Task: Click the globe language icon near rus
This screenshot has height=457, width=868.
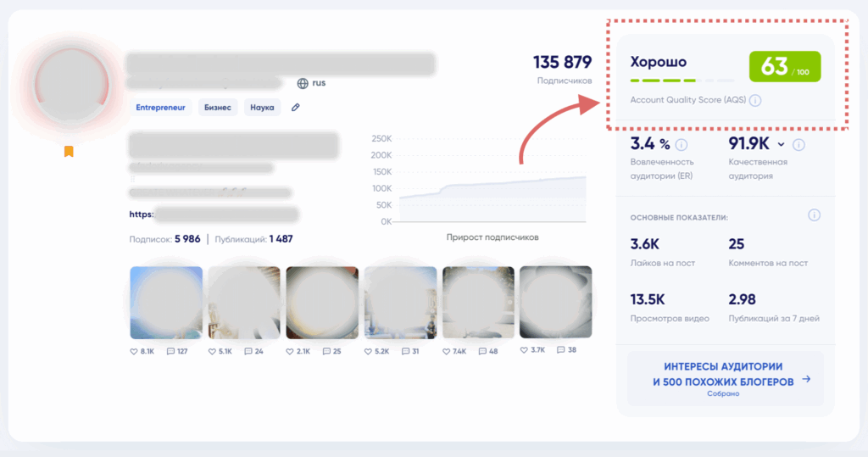Action: pos(303,83)
